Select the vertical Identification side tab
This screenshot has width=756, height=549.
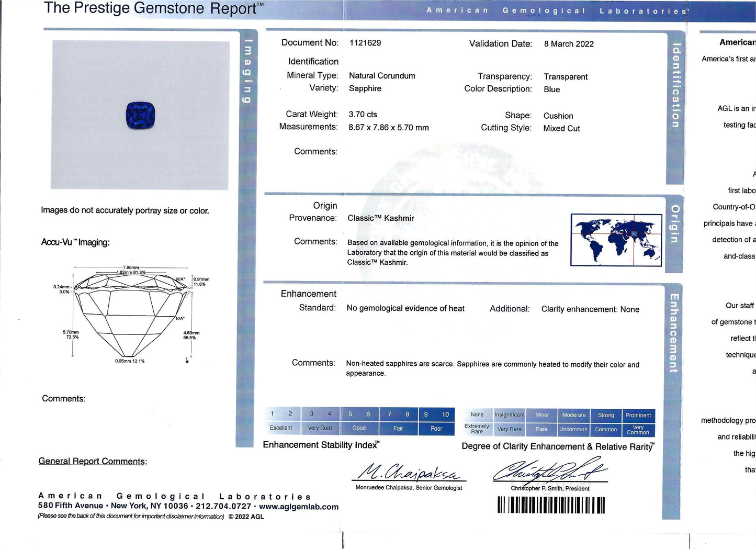[675, 85]
